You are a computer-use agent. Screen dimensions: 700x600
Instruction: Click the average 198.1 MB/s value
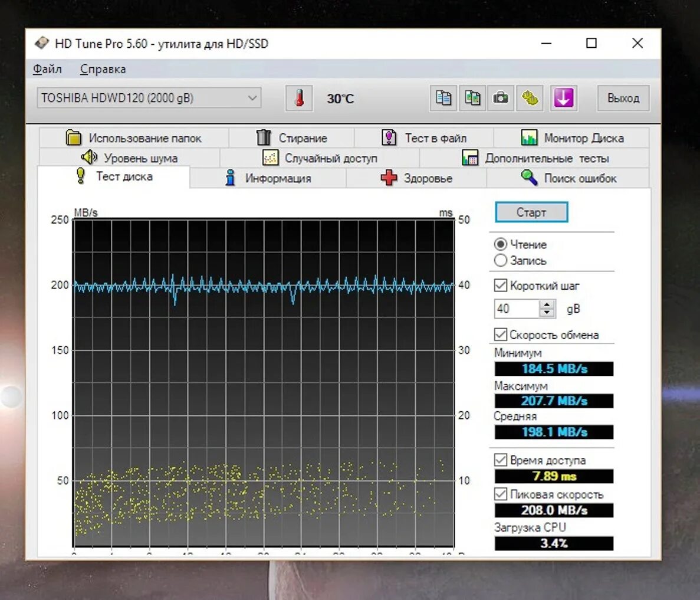[554, 432]
